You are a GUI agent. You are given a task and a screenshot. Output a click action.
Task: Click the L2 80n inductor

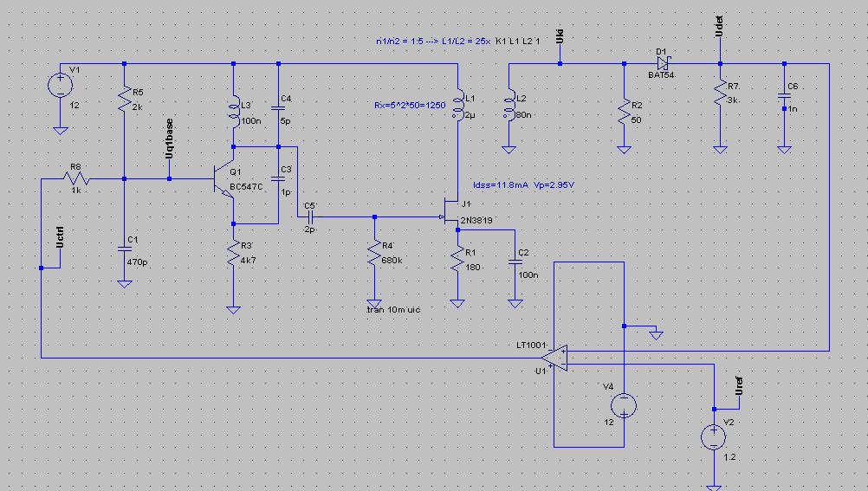coord(509,106)
